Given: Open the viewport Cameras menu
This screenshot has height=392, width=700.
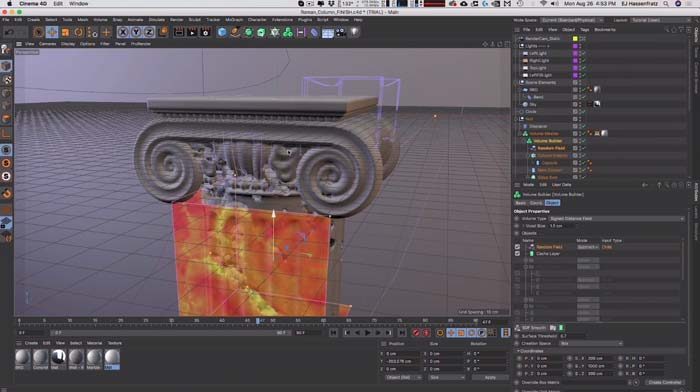Looking at the screenshot, I should tap(47, 44).
